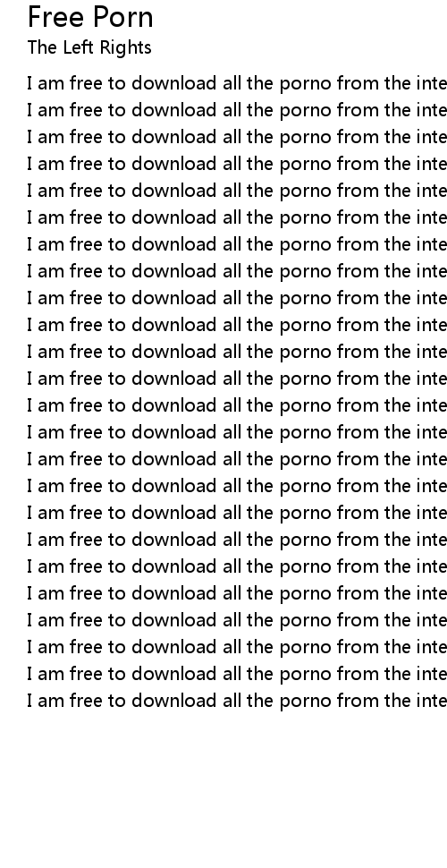Click the fourth lyric line
Image resolution: width=447 pixels, height=868 pixels.
tap(237, 164)
